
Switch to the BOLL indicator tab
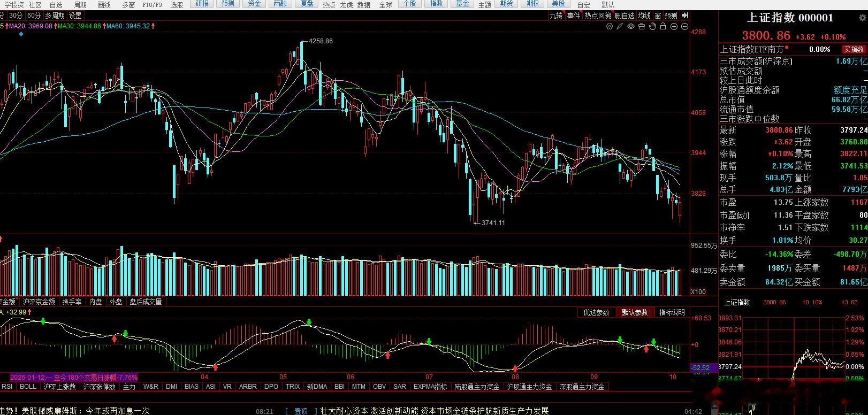(28, 387)
